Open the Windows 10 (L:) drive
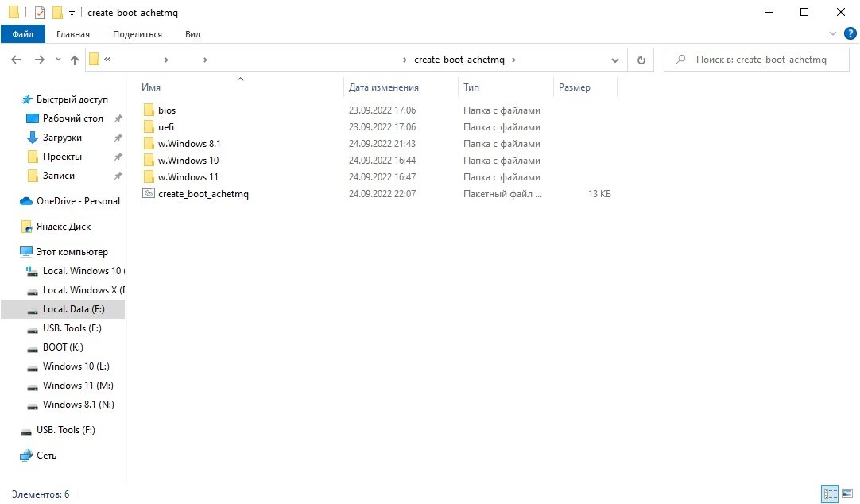This screenshot has width=860, height=504. click(76, 366)
